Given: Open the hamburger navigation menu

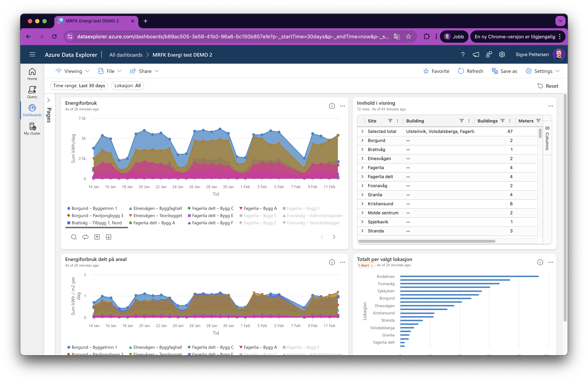Looking at the screenshot, I should tap(32, 55).
